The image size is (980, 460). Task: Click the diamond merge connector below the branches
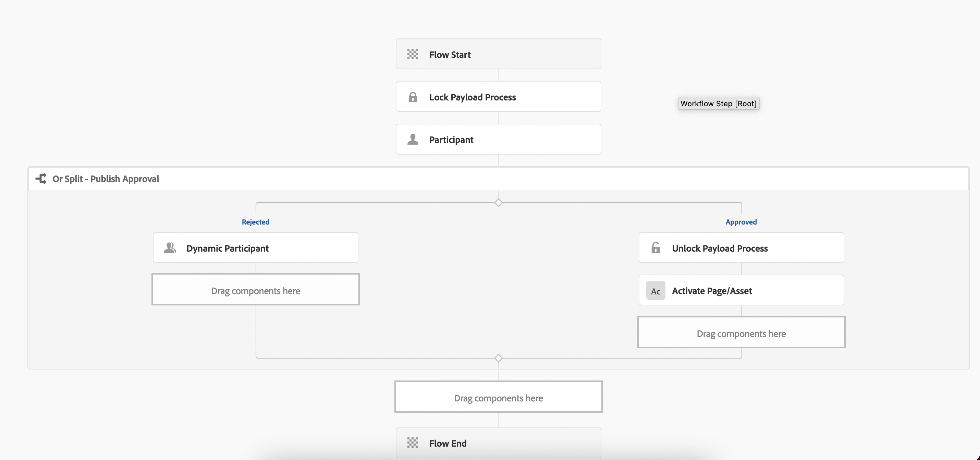tap(498, 358)
